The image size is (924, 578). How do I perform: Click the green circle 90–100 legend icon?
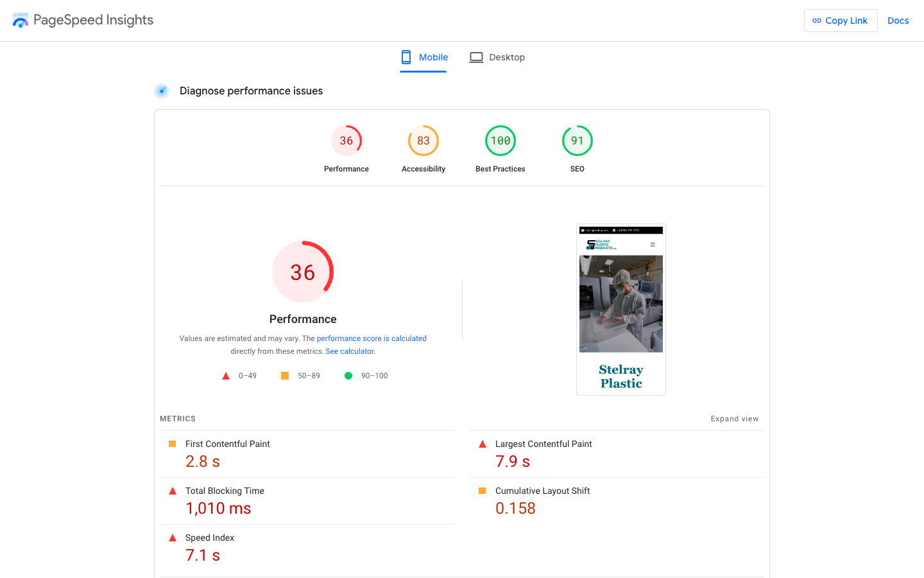click(348, 376)
